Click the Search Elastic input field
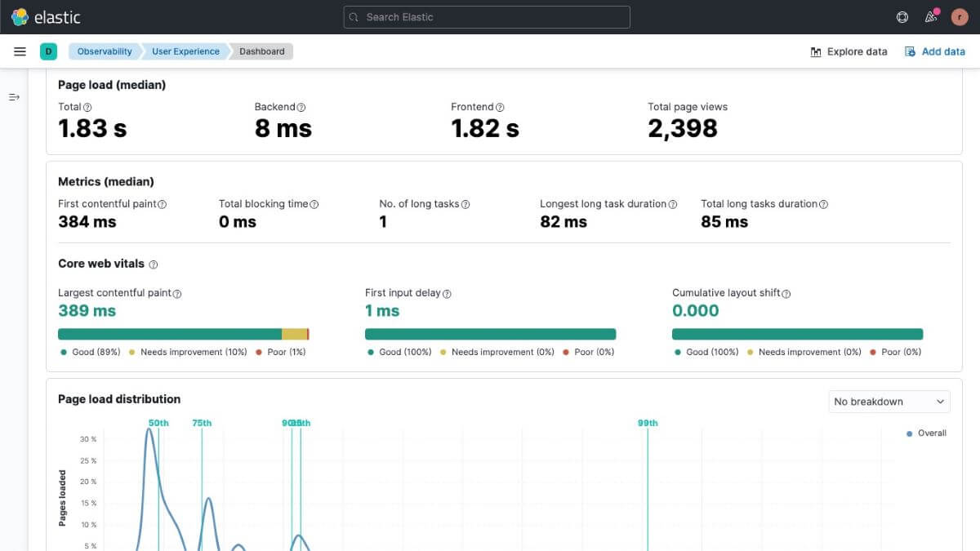980x551 pixels. pos(487,16)
